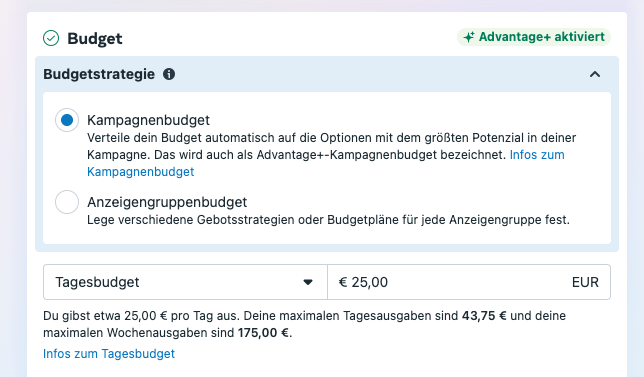
Task: Click the € 25,00 budget amount field
Action: [469, 282]
